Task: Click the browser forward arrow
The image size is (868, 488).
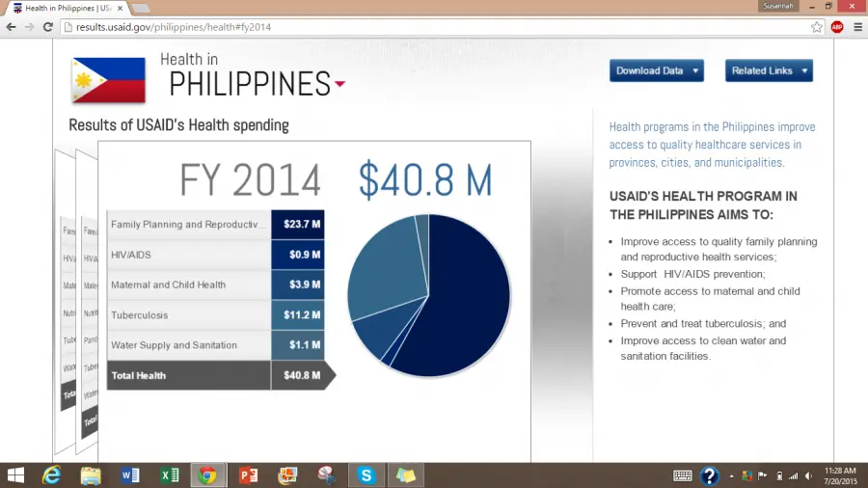Action: [29, 27]
